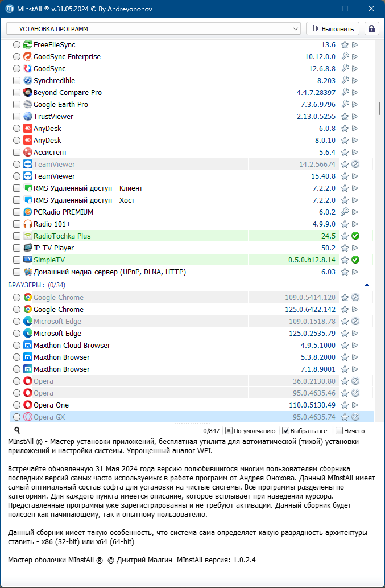Screen dimensions: 385x588
Task: Select Google Chrome 125.0.6422.142 radio button
Action: [x=16, y=310]
